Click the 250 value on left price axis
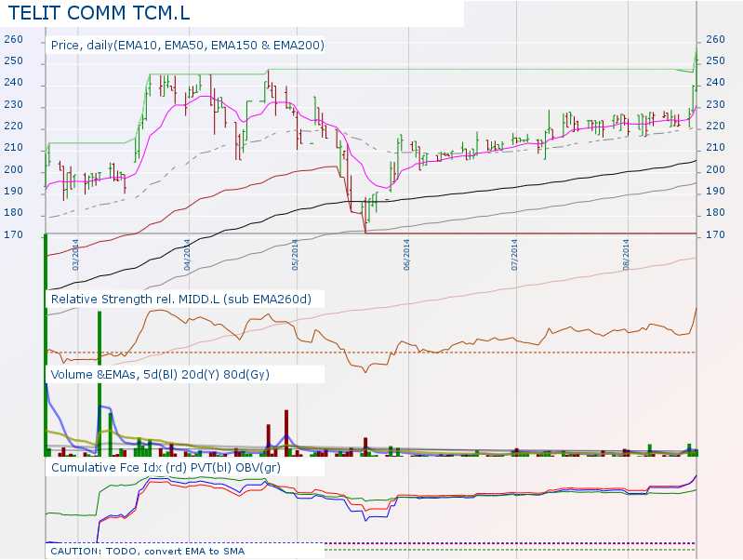 point(13,60)
